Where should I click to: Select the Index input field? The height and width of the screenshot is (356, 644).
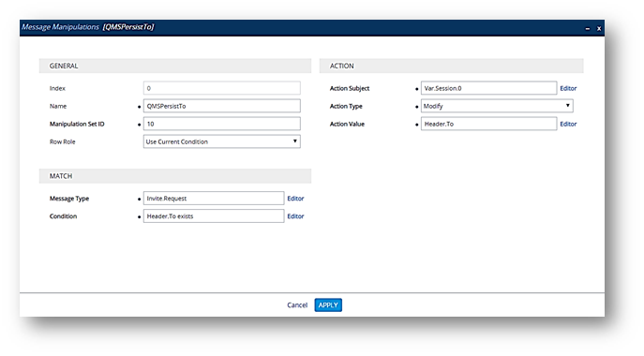click(x=222, y=88)
